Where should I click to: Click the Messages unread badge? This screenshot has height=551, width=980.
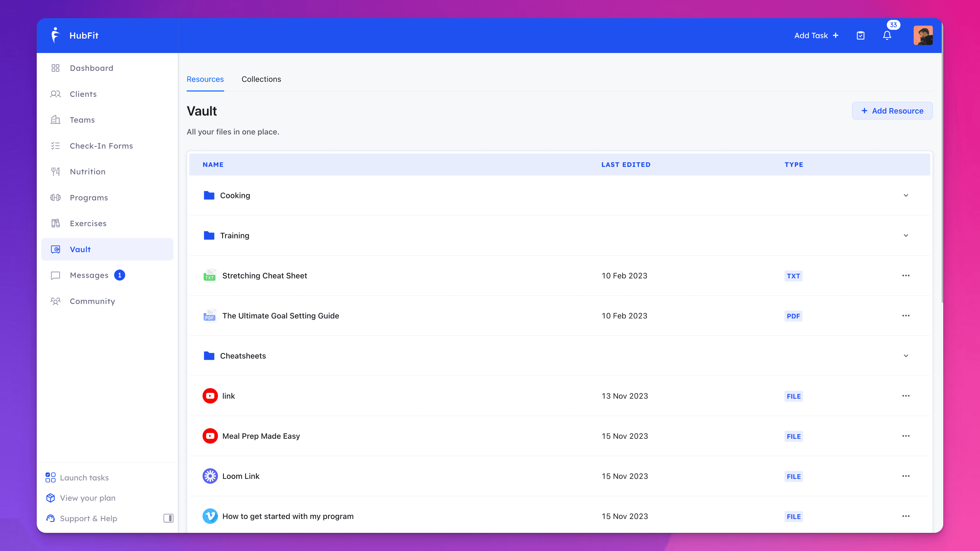[120, 275]
